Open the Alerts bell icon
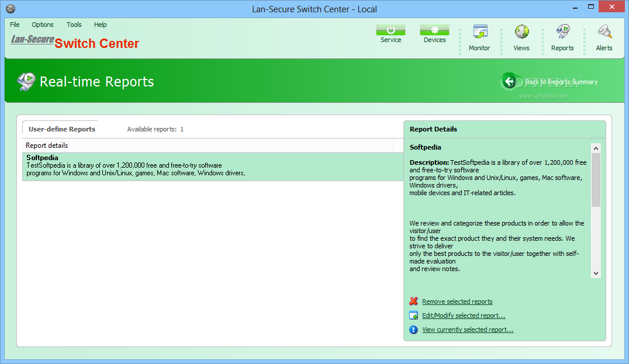 click(604, 32)
